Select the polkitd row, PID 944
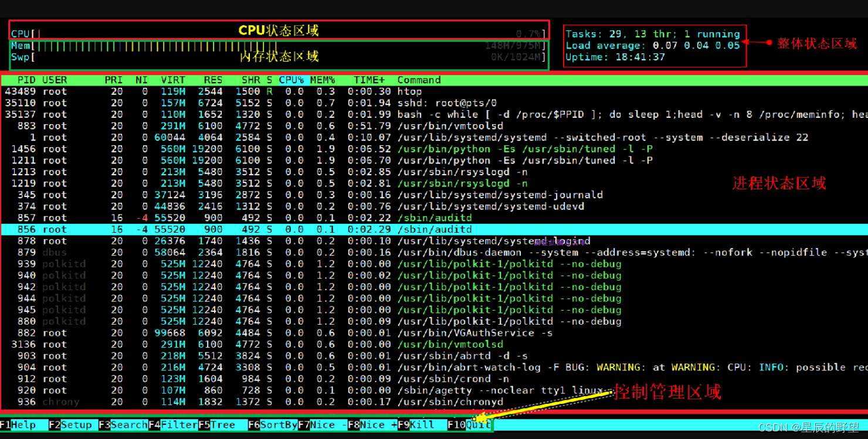 click(434, 298)
